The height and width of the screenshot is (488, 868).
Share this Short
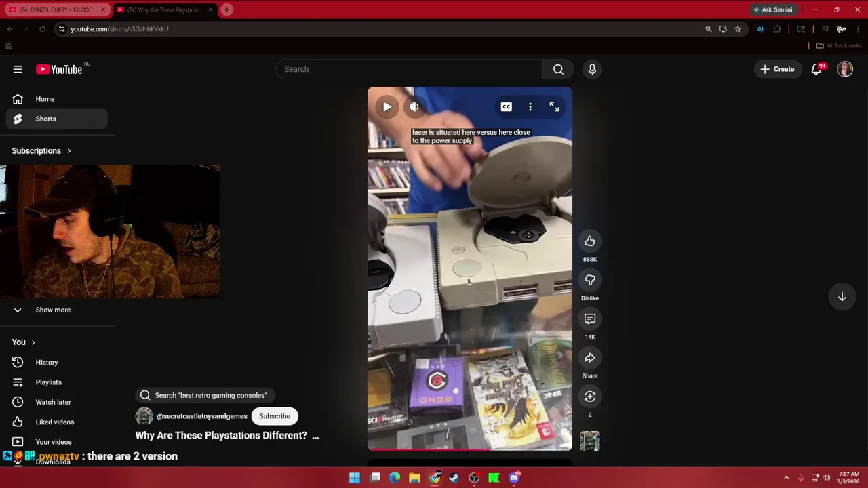click(590, 358)
